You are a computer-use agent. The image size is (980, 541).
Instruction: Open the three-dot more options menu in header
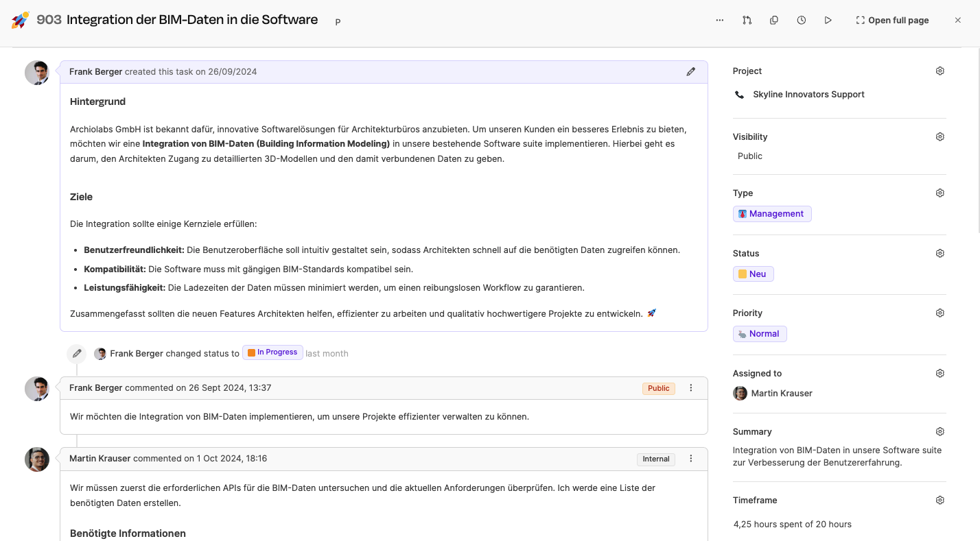coord(719,21)
